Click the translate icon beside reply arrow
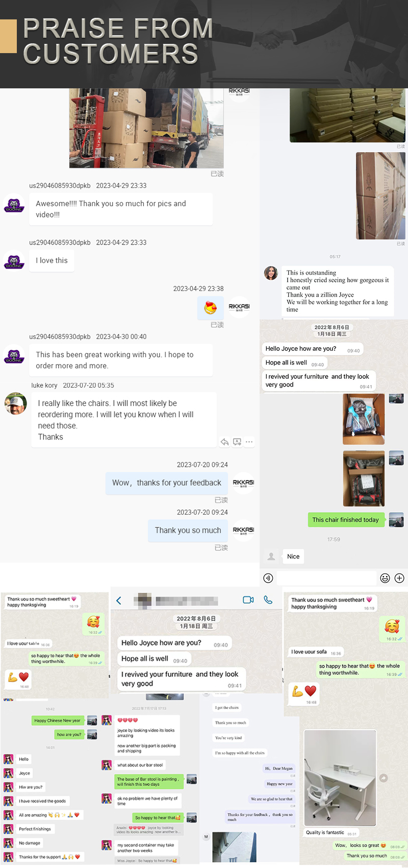 click(237, 442)
